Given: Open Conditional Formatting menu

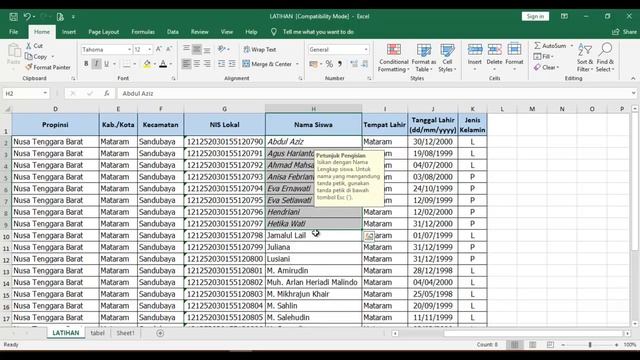Looking at the screenshot, I should pyautogui.click(x=393, y=58).
